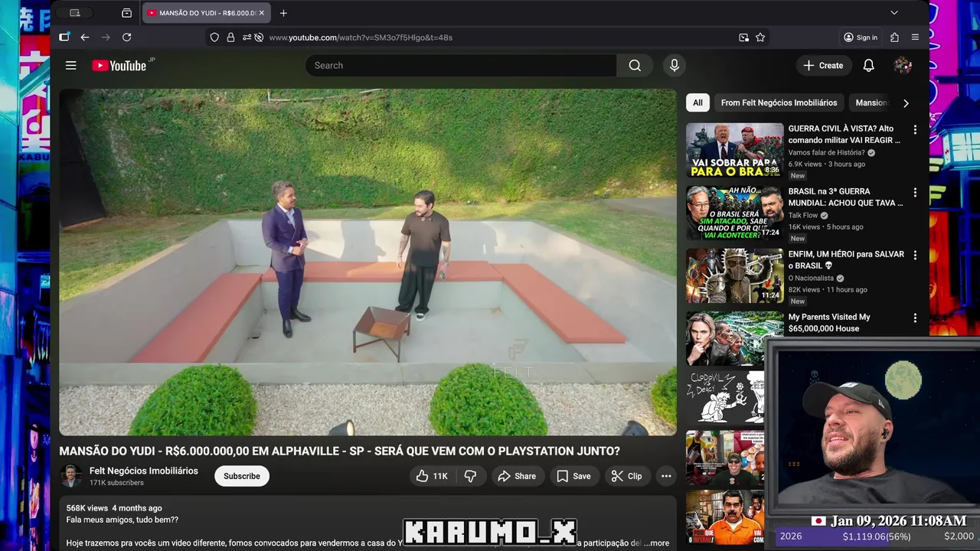This screenshot has height=551, width=980.
Task: Open the browser extensions icon
Action: point(894,37)
